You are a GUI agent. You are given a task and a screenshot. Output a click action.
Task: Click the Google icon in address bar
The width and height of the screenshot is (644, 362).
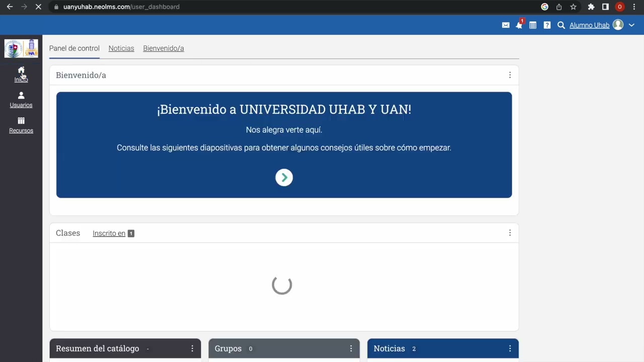tap(544, 7)
